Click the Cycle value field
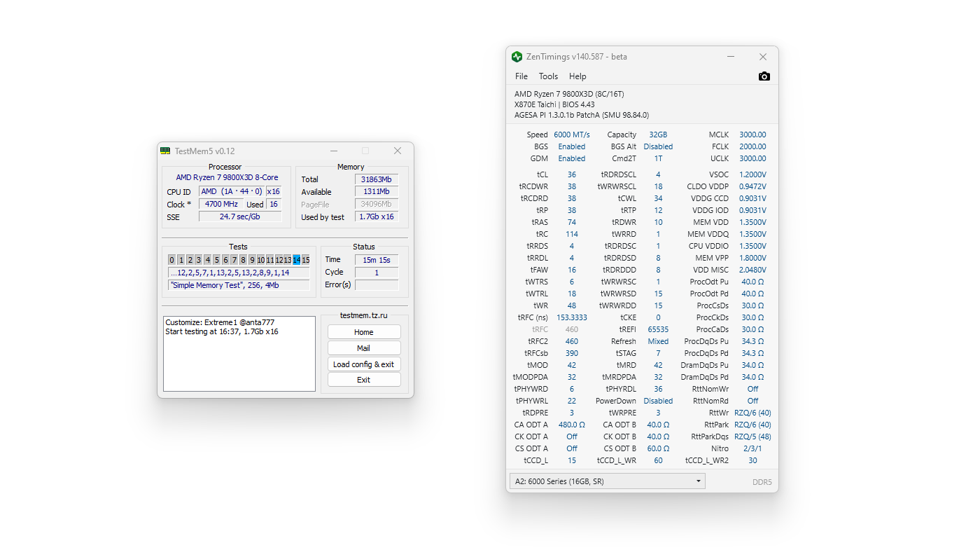 coord(377,272)
